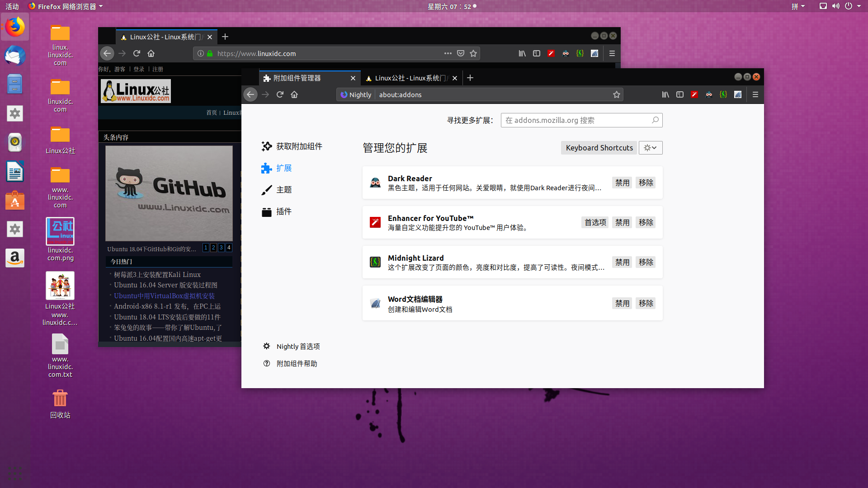Disable Dark Reader extension
Viewport: 868px width, 488px height.
[622, 183]
